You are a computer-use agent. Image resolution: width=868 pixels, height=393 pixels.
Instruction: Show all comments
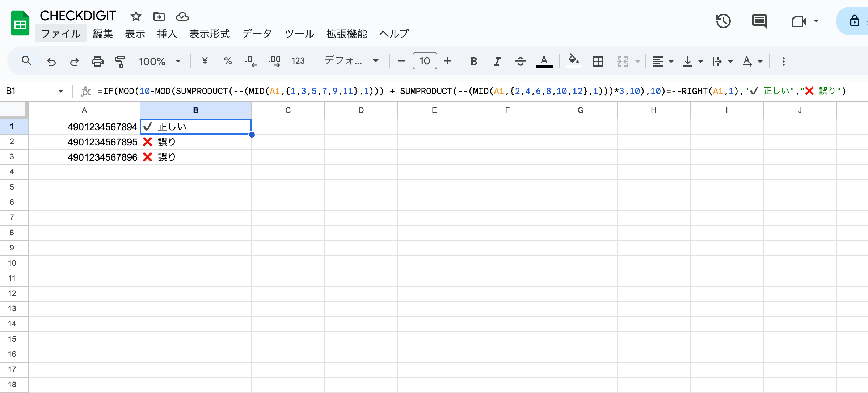click(759, 21)
